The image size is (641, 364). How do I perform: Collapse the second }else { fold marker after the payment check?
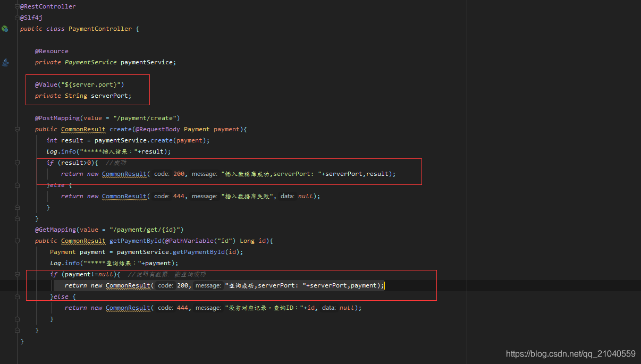click(x=17, y=297)
